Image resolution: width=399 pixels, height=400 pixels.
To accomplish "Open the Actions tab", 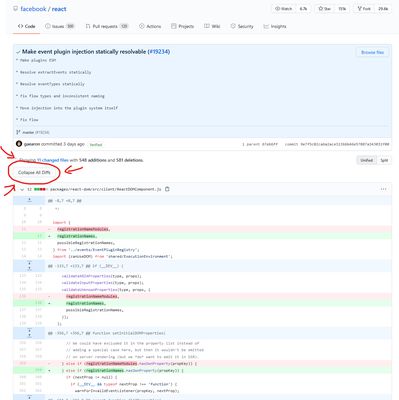I will point(150,26).
